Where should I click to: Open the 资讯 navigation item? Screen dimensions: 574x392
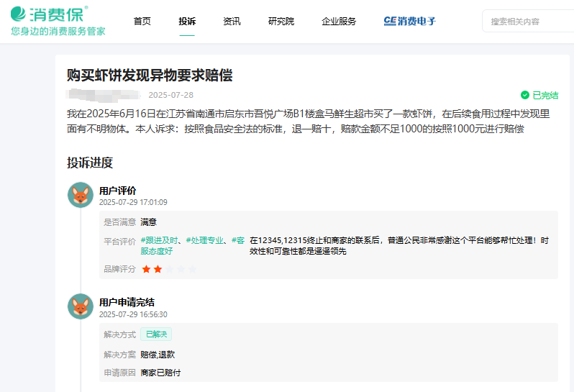[232, 22]
